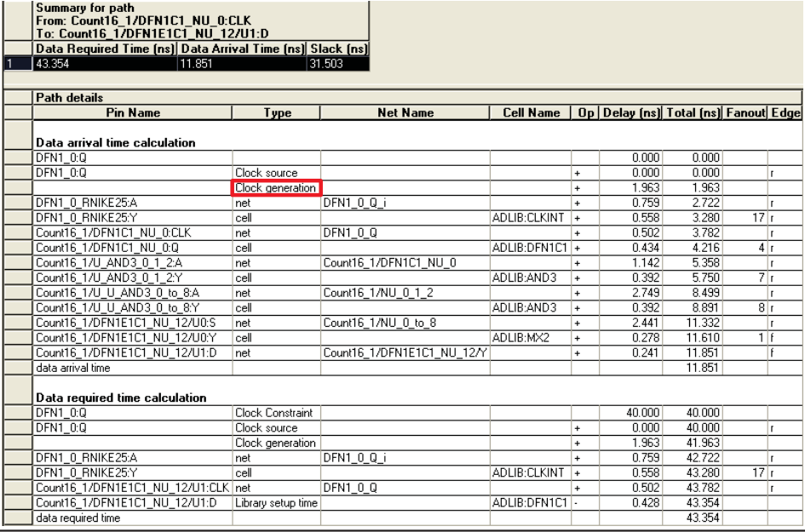Select the Data Required Time (ns) summary header
This screenshot has width=805, height=532.
click(x=106, y=49)
